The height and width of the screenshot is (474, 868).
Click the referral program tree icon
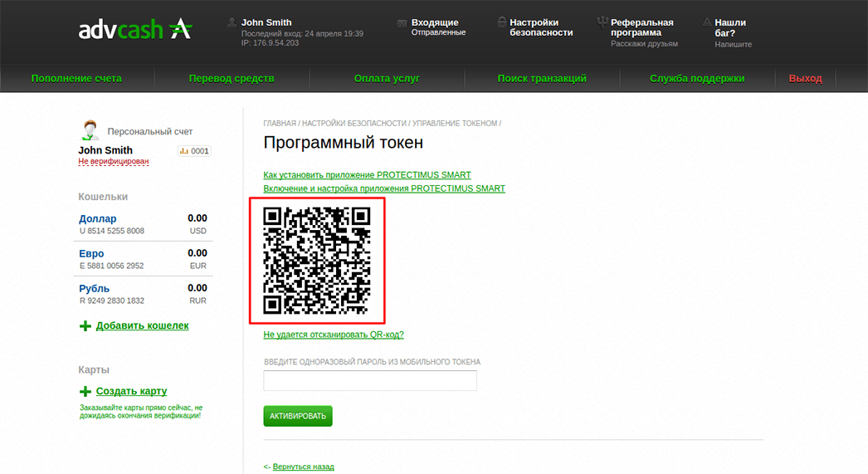click(x=602, y=22)
